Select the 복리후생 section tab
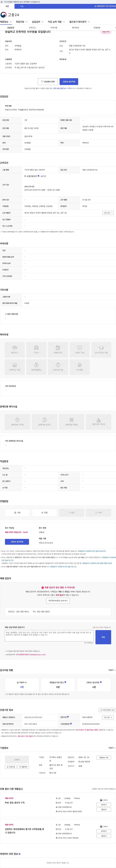Image resolution: width=116 pixels, height=868 pixels. [75, 28]
